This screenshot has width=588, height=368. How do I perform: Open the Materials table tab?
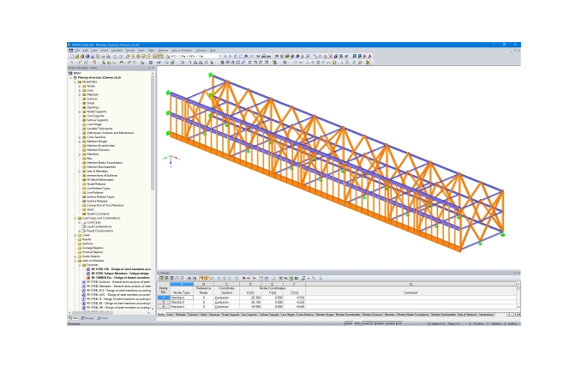[181, 314]
